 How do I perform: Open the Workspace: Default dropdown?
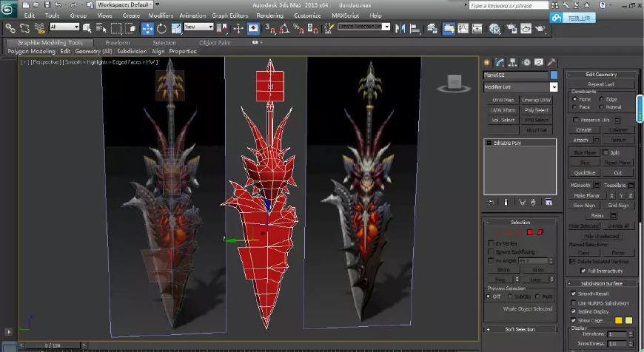pyautogui.click(x=125, y=5)
